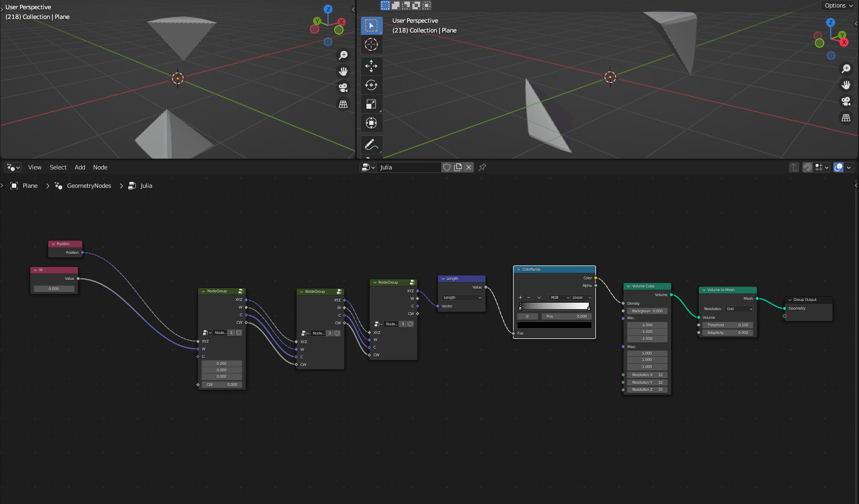Toggle camera view in right viewport
859x504 pixels.
pyautogui.click(x=846, y=101)
